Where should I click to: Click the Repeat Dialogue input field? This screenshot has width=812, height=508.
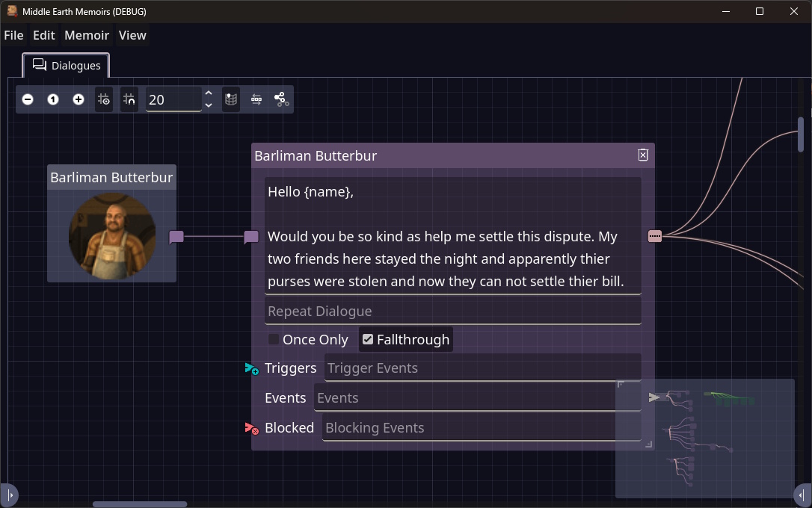click(452, 312)
